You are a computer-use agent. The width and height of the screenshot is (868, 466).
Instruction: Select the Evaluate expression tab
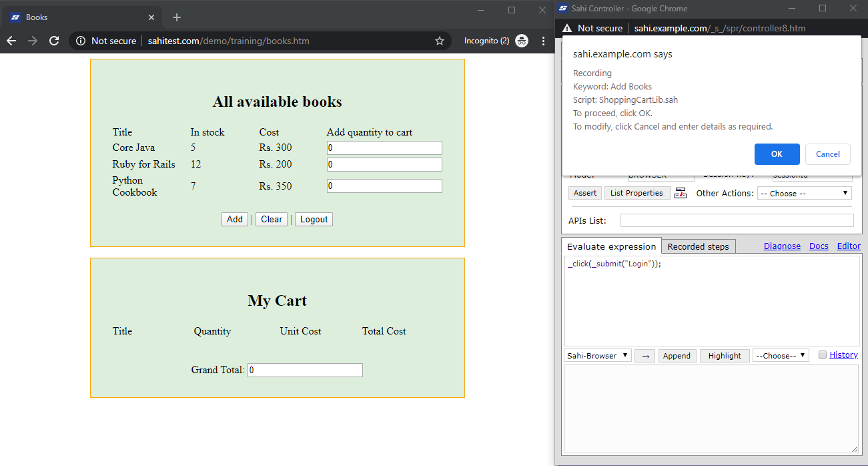pos(611,246)
